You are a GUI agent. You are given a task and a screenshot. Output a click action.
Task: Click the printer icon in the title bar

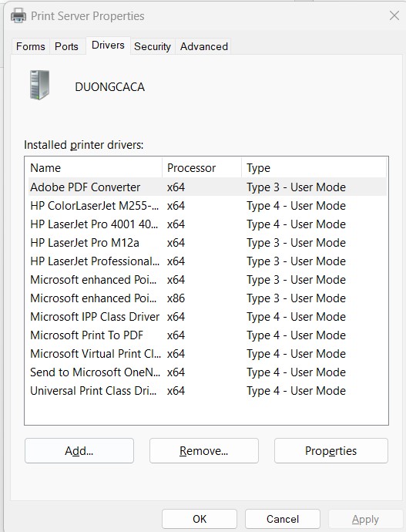(x=18, y=16)
